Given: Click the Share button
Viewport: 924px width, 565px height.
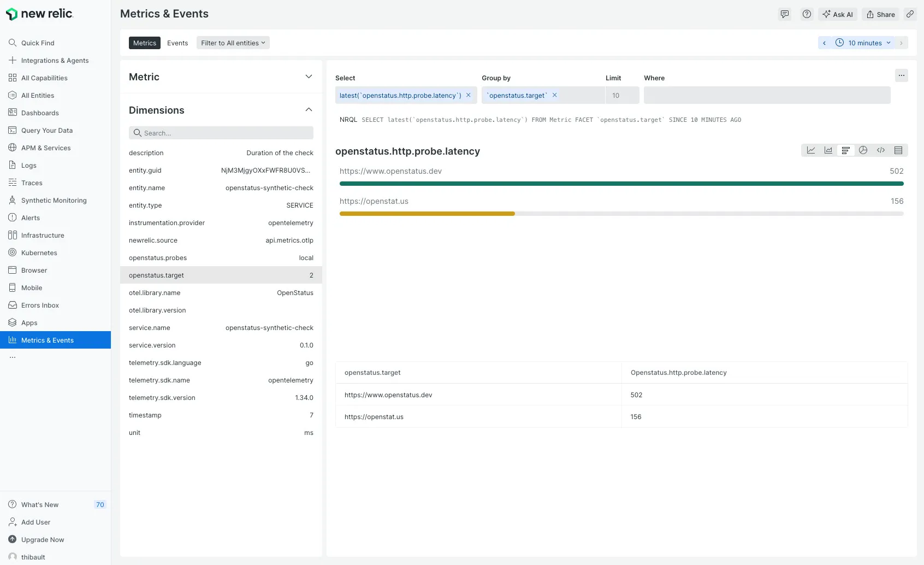Looking at the screenshot, I should click(x=880, y=14).
